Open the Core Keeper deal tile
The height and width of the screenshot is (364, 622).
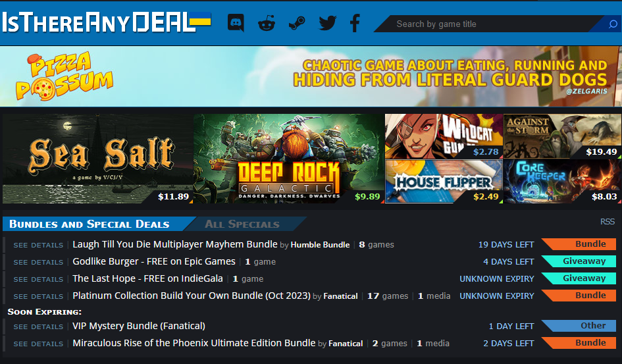click(562, 182)
